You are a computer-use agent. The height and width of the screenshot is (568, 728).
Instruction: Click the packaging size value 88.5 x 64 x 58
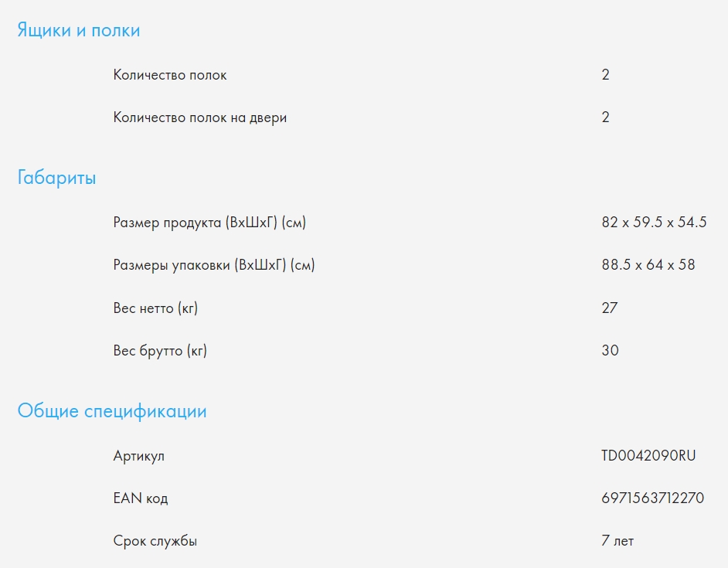coord(648,265)
